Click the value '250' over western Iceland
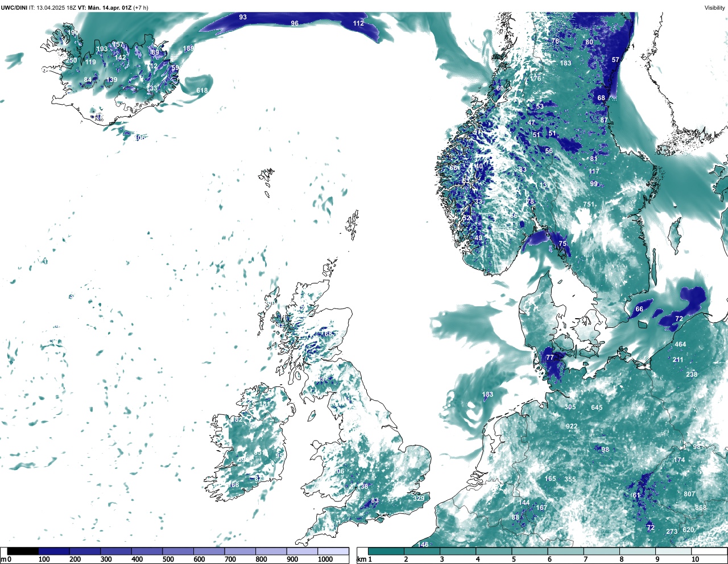This screenshot has height=564, width=728. 71,60
